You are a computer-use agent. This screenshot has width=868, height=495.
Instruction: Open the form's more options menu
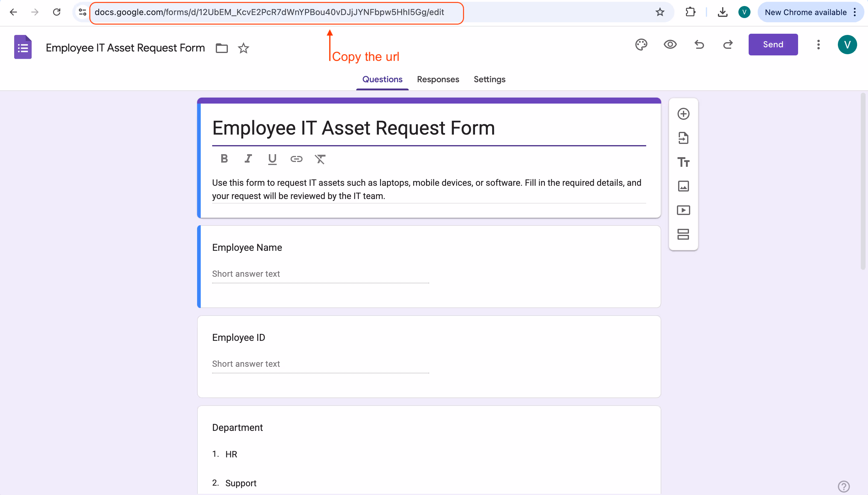point(818,45)
